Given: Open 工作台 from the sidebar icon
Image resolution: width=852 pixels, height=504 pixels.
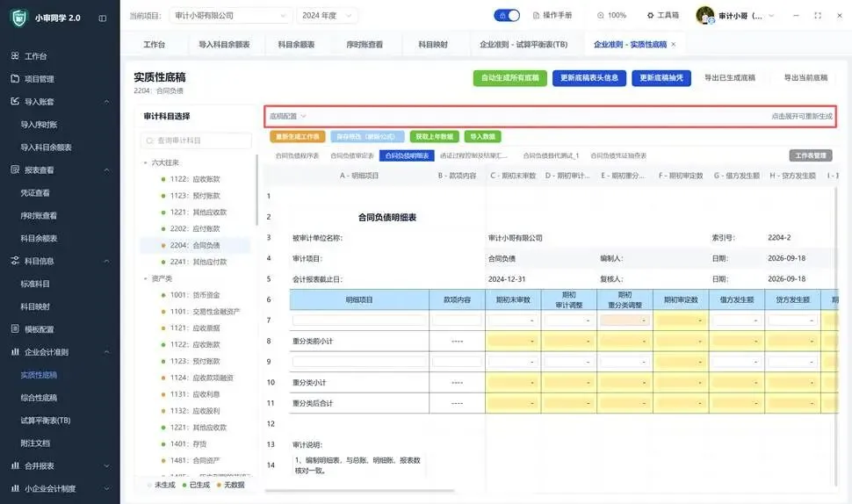Looking at the screenshot, I should (x=15, y=55).
